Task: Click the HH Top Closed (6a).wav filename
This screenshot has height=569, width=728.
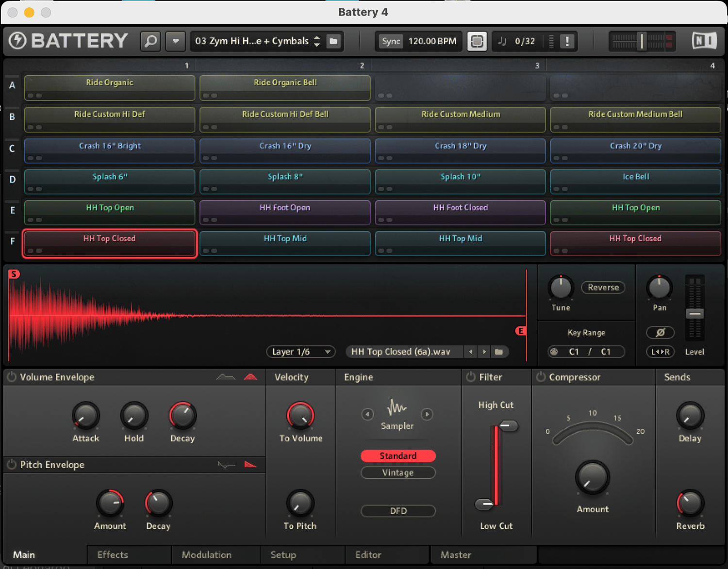Action: pyautogui.click(x=401, y=352)
